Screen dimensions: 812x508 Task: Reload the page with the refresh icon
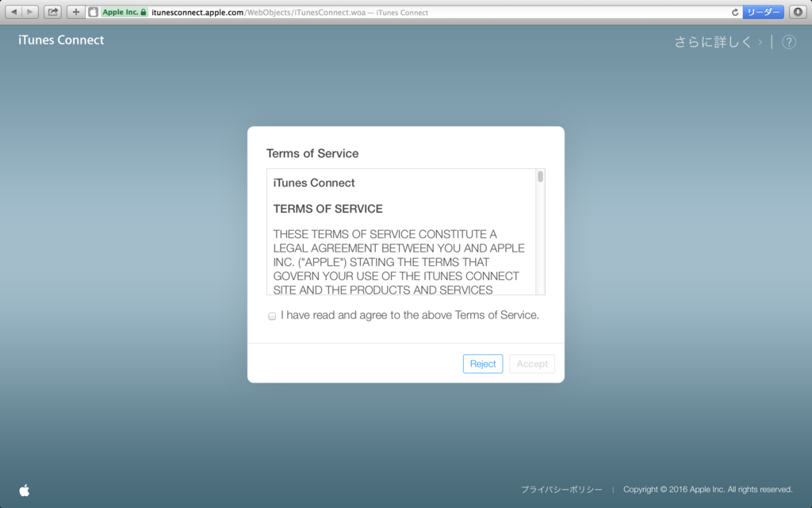point(735,13)
